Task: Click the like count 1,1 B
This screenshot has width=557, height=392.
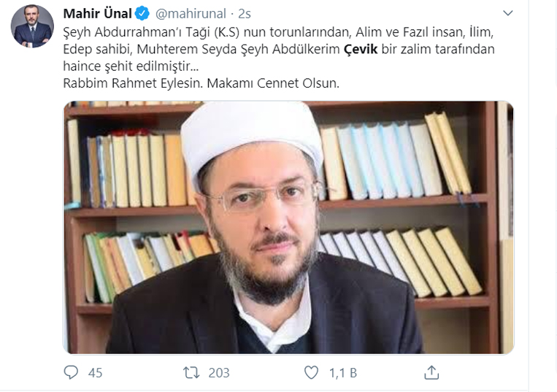Action: (x=343, y=373)
